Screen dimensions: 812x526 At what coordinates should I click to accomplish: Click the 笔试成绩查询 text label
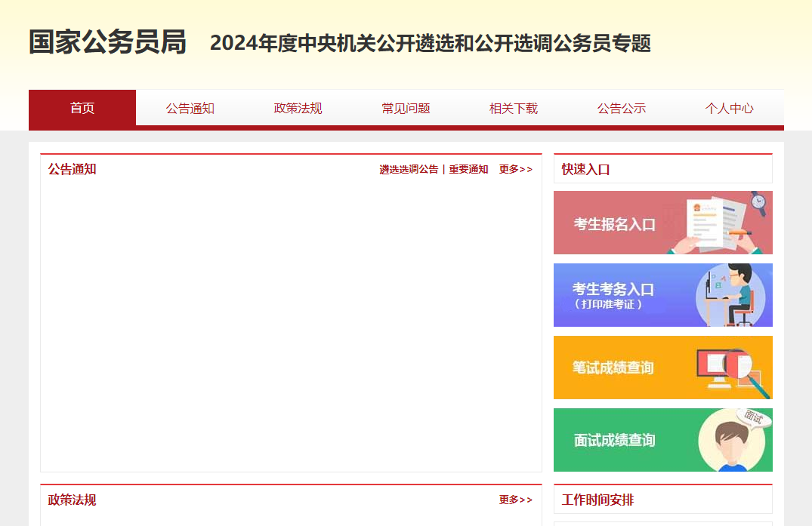point(613,368)
